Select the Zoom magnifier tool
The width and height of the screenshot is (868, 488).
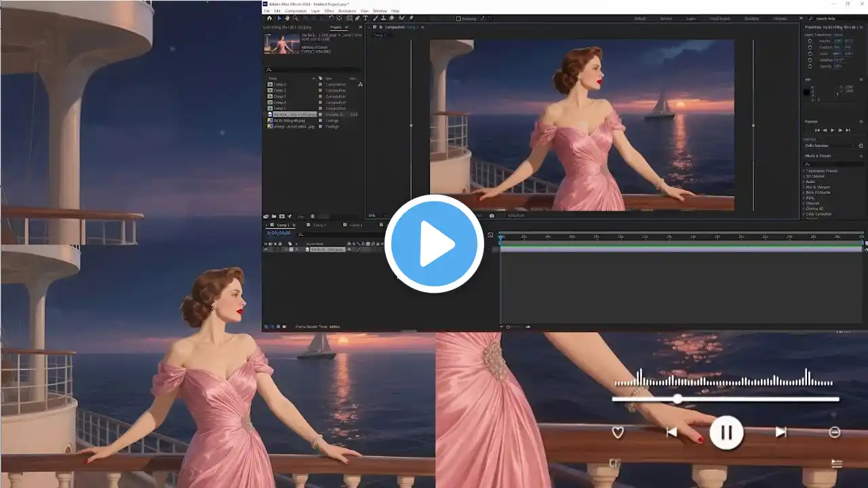click(296, 18)
